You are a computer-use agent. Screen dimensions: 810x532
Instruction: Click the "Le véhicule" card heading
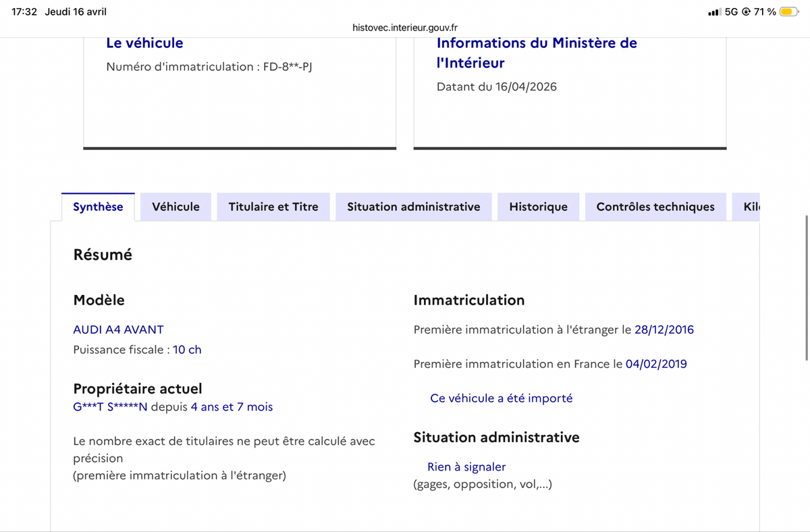click(144, 43)
